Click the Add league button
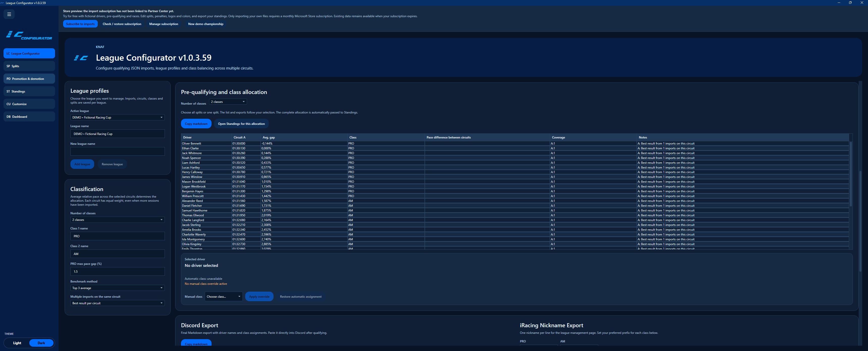 82,164
